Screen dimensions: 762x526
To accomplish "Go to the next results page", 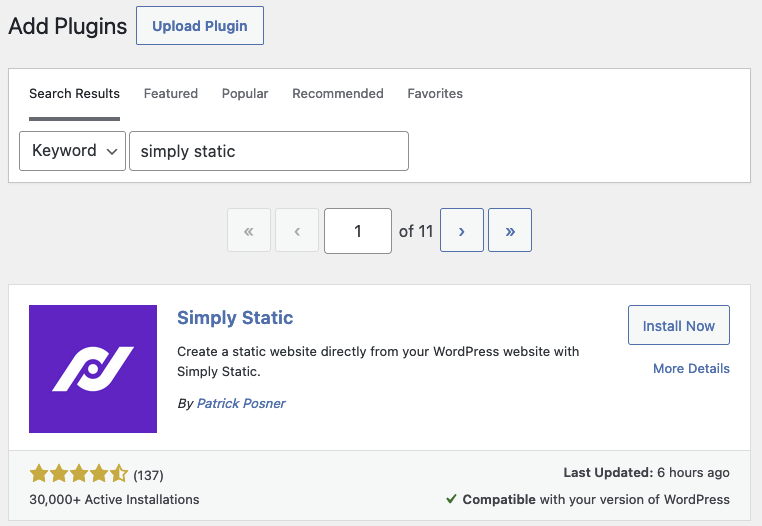I will pos(462,231).
